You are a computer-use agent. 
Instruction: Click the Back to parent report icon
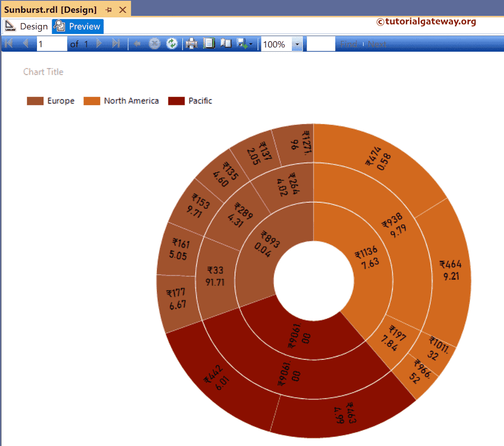pos(137,43)
